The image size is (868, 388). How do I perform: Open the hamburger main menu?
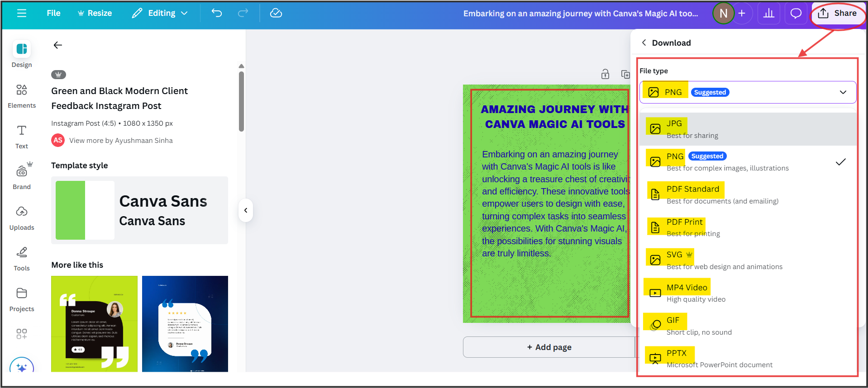pyautogui.click(x=22, y=14)
